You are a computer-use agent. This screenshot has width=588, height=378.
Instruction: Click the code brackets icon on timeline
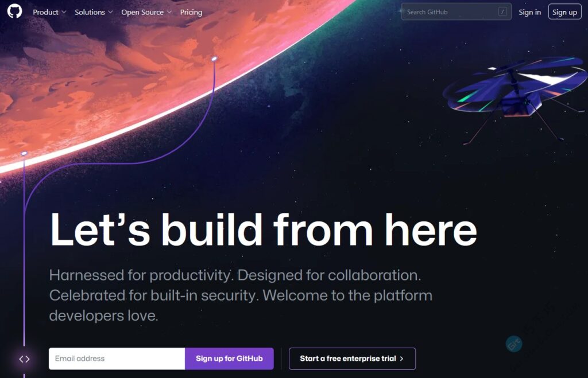pos(24,359)
